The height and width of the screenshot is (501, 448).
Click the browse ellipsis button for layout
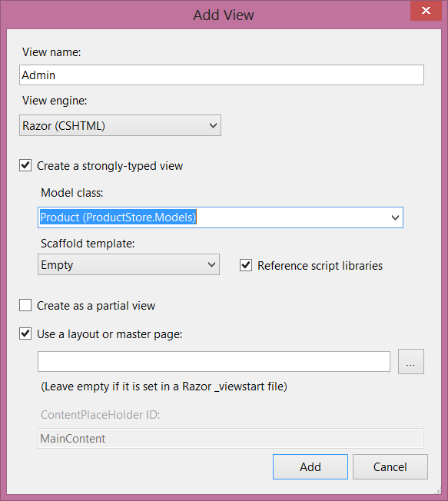coord(411,361)
